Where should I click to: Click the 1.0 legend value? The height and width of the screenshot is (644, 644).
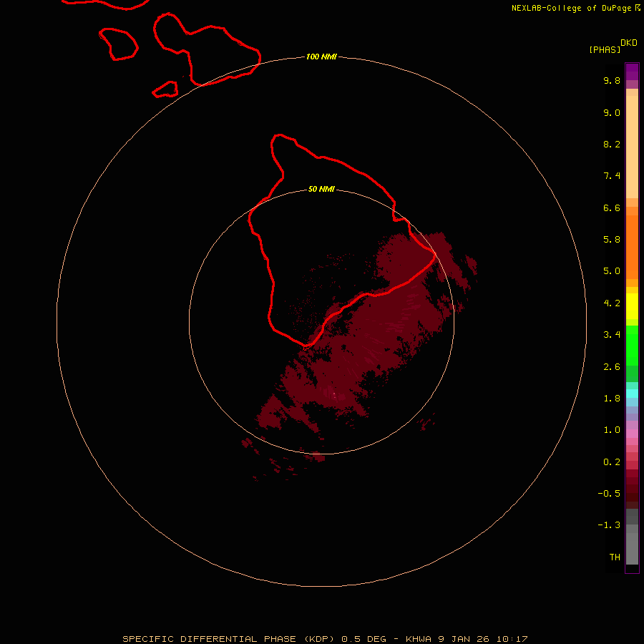tap(612, 430)
